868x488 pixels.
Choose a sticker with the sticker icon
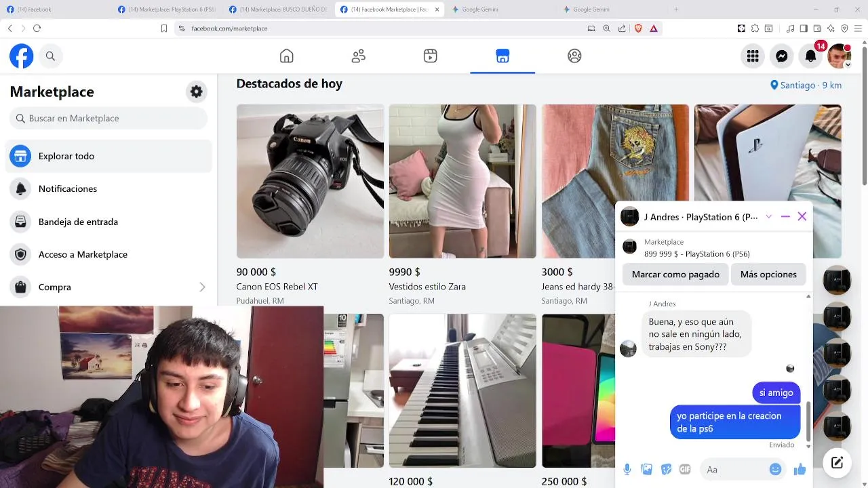click(x=666, y=469)
